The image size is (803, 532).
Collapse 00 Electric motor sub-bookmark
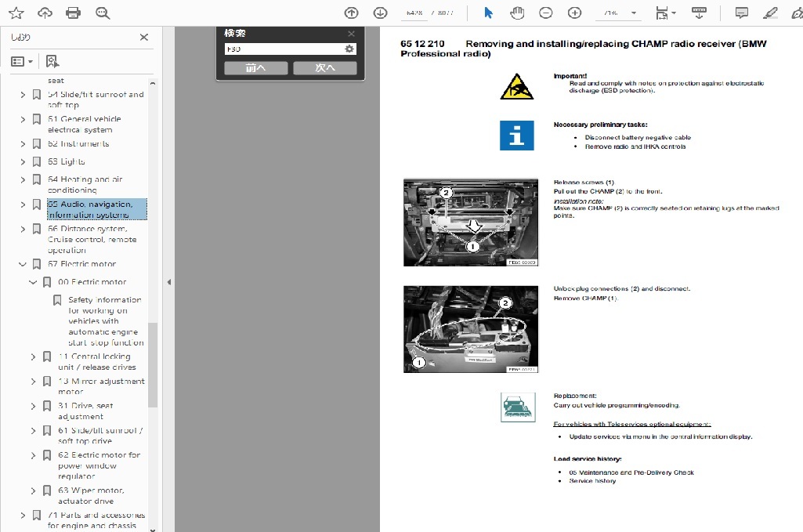[33, 282]
